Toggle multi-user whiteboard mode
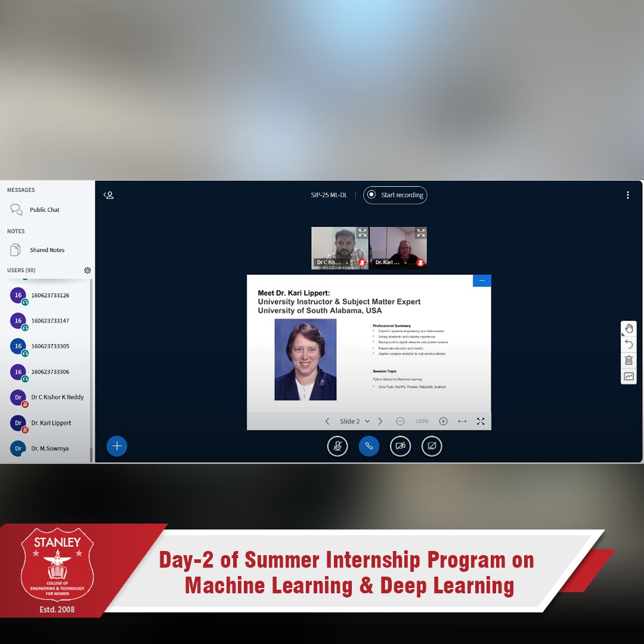The width and height of the screenshot is (644, 644). click(628, 376)
